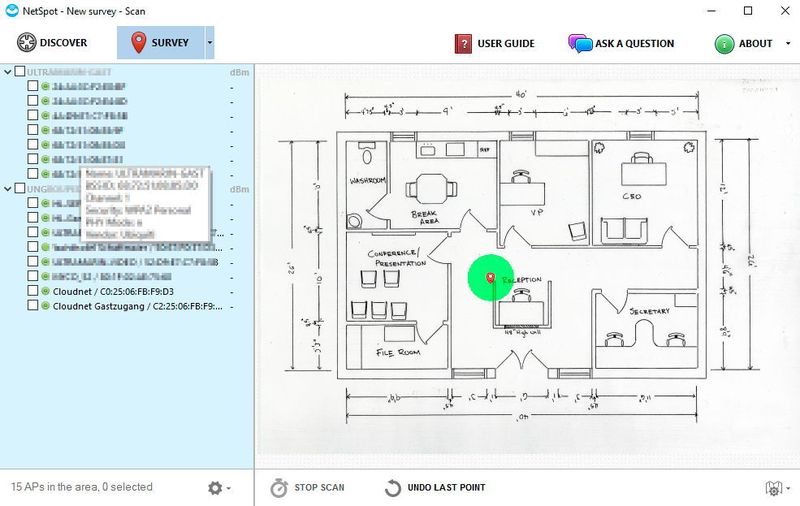The height and width of the screenshot is (506, 800).
Task: Click the Undo Last Point arrow icon
Action: tap(392, 488)
